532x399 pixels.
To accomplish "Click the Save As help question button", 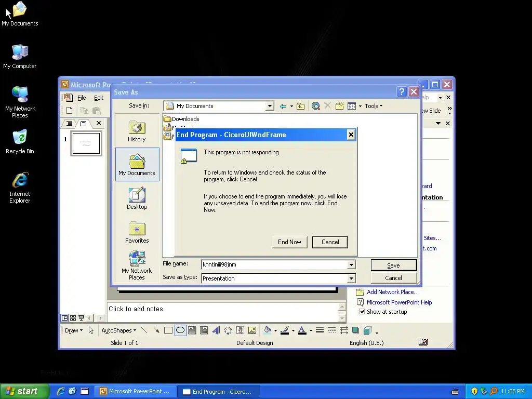I will pyautogui.click(x=402, y=91).
